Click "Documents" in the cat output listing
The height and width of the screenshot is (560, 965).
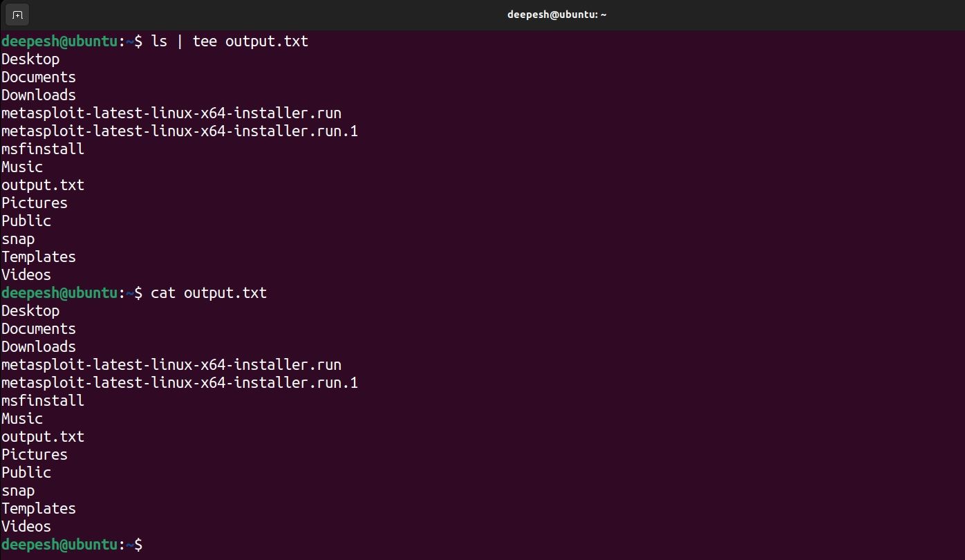click(39, 329)
